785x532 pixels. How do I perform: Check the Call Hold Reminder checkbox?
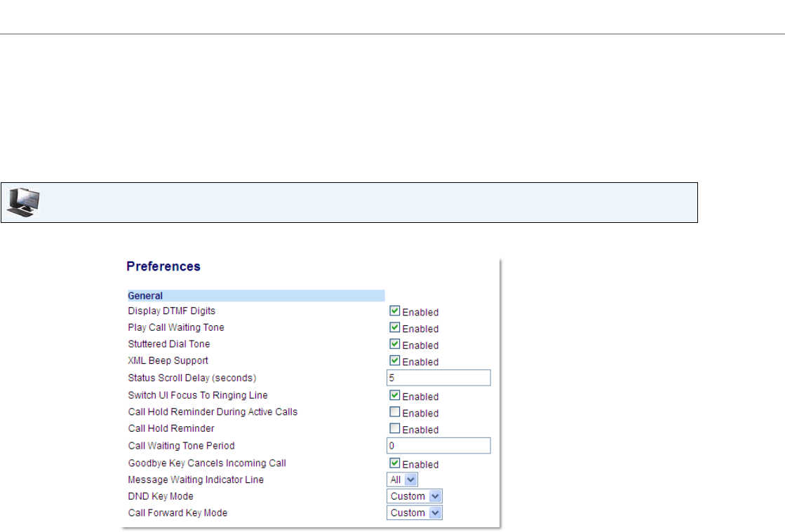395,430
